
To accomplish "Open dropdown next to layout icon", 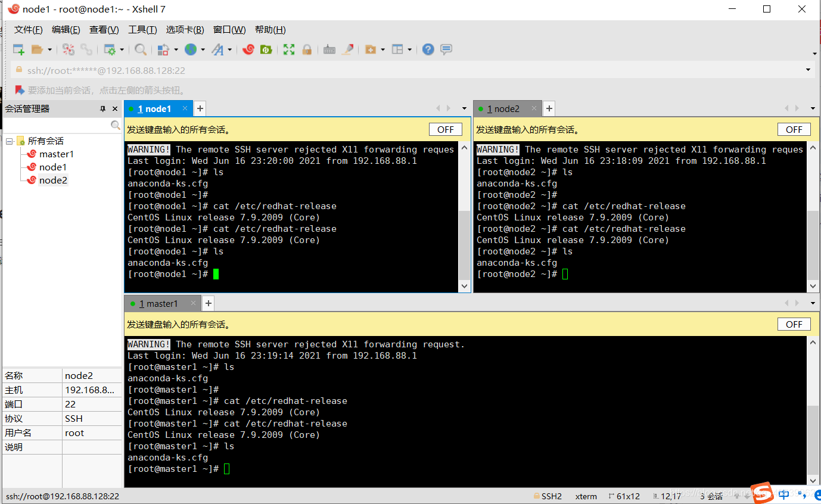I will (x=410, y=50).
